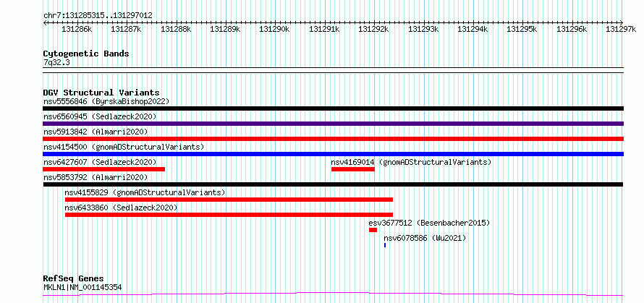Click the 131293k ruler tick label
The height and width of the screenshot is (303, 644).
click(x=423, y=29)
